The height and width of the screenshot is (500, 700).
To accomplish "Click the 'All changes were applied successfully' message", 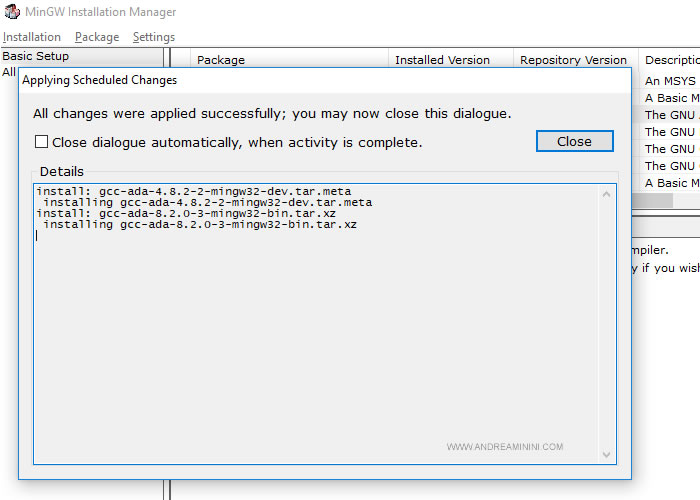I will (x=272, y=113).
